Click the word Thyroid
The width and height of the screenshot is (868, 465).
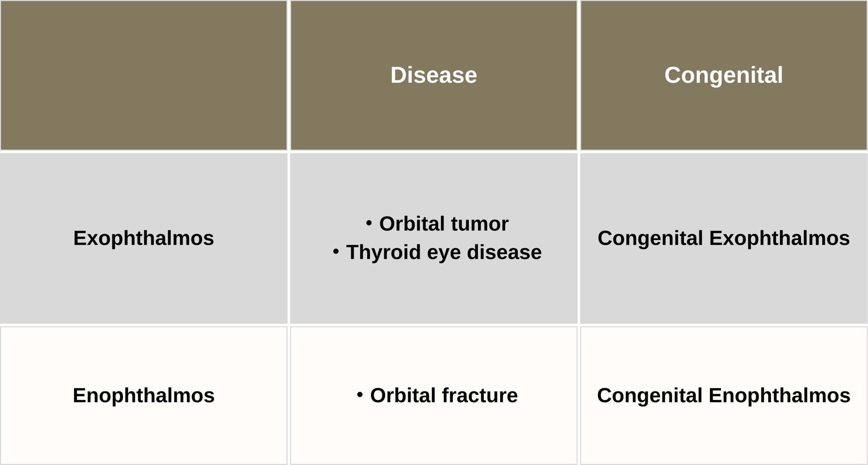(x=383, y=252)
